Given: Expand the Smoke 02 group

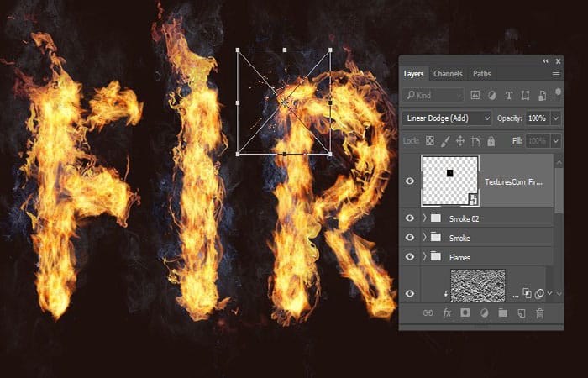Looking at the screenshot, I should click(x=424, y=218).
